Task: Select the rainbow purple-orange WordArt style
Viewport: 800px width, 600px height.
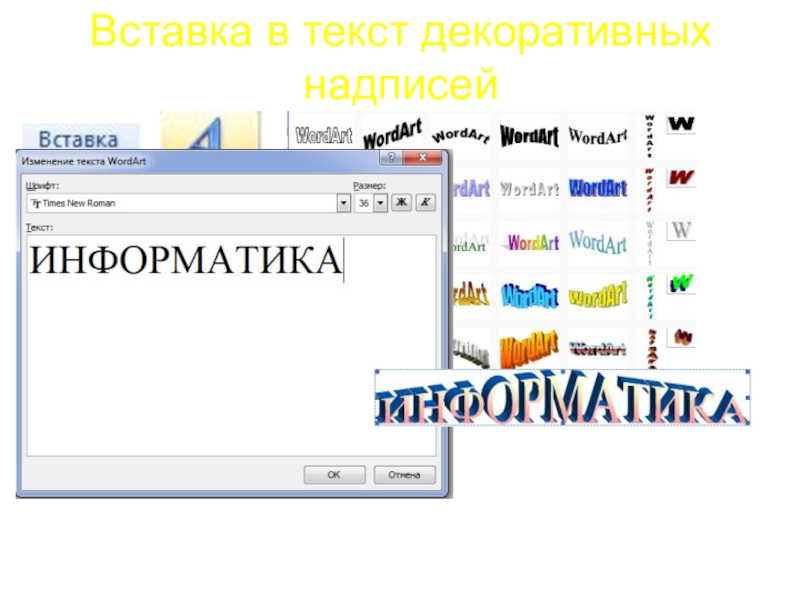Action: pyautogui.click(x=529, y=242)
